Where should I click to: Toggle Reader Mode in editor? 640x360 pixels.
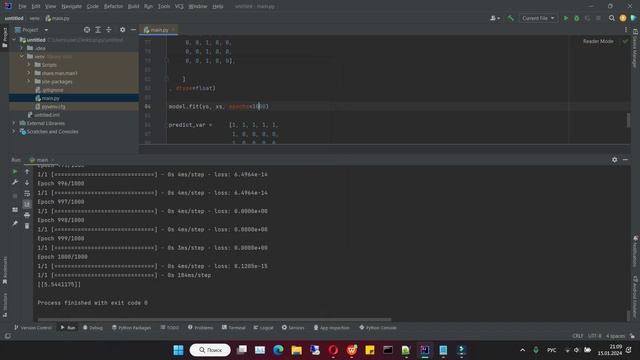(x=598, y=41)
